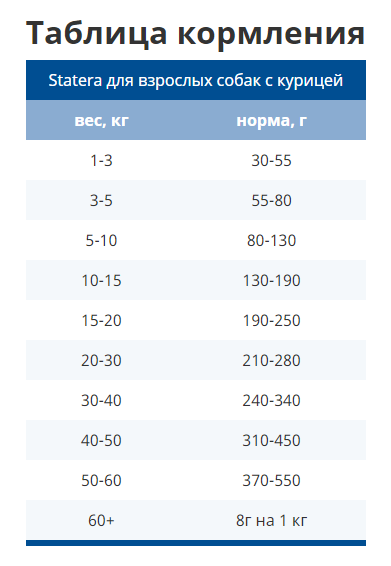Select the 'Statera для взрослых собак с курицей' header

pos(196,80)
